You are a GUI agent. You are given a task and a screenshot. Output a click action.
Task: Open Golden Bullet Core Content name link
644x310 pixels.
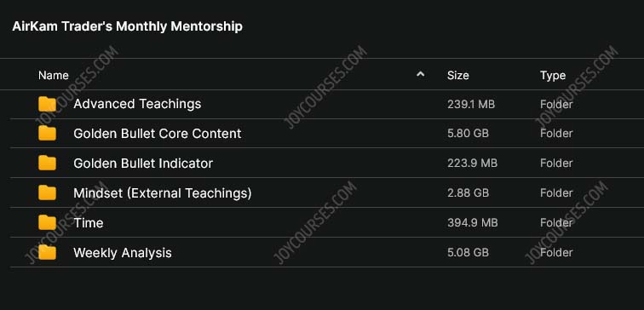pos(158,134)
